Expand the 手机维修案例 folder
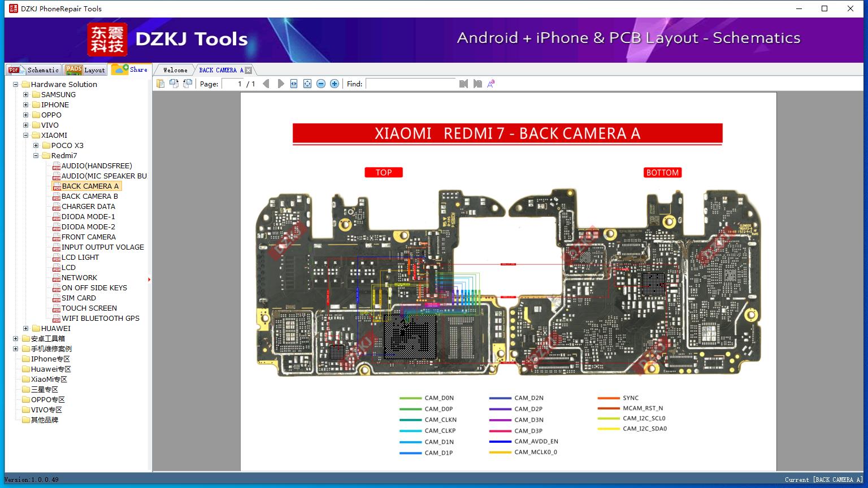The height and width of the screenshot is (488, 868). point(16,349)
